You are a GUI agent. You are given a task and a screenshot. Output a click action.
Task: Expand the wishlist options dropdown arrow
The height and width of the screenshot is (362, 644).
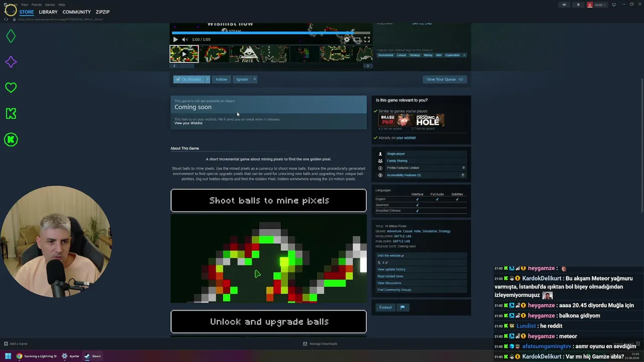(207, 79)
